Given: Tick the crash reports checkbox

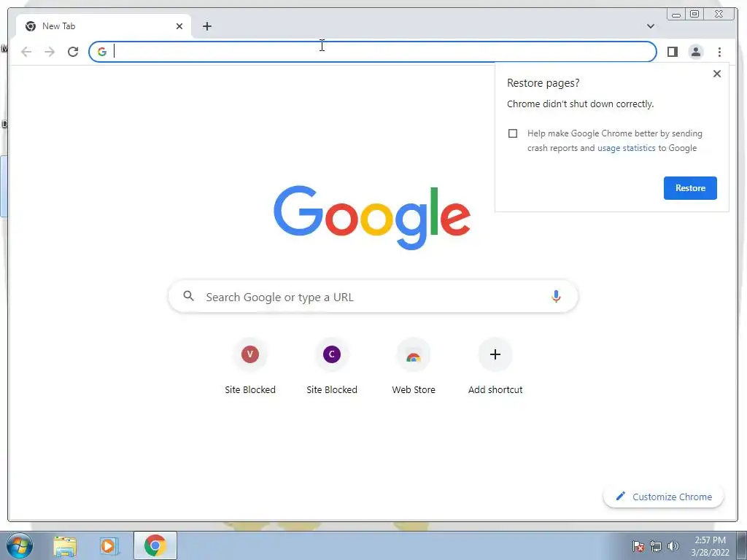Looking at the screenshot, I should point(513,133).
